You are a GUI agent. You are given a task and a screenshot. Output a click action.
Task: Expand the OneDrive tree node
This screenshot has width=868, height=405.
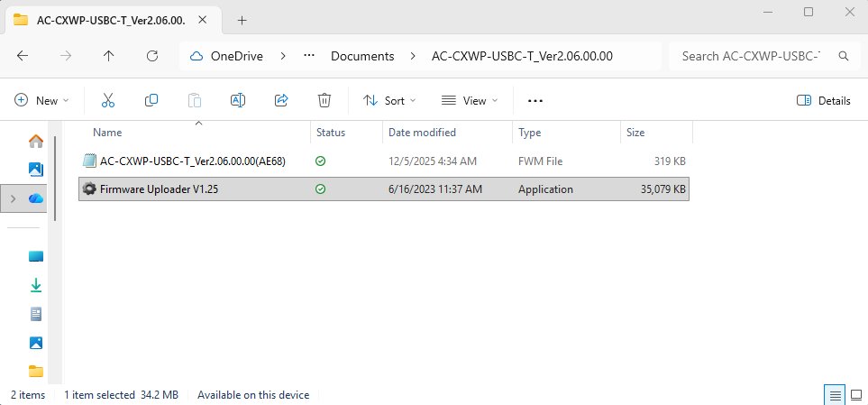12,198
